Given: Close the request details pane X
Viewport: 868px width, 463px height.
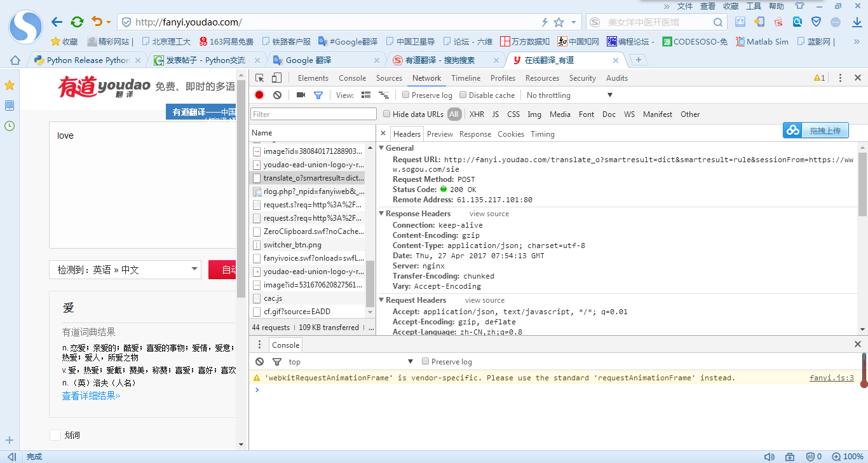Looking at the screenshot, I should pyautogui.click(x=383, y=134).
